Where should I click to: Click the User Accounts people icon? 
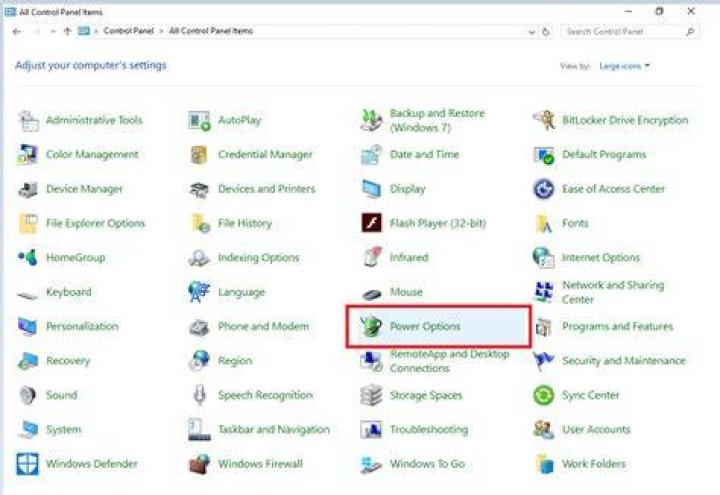tap(544, 429)
